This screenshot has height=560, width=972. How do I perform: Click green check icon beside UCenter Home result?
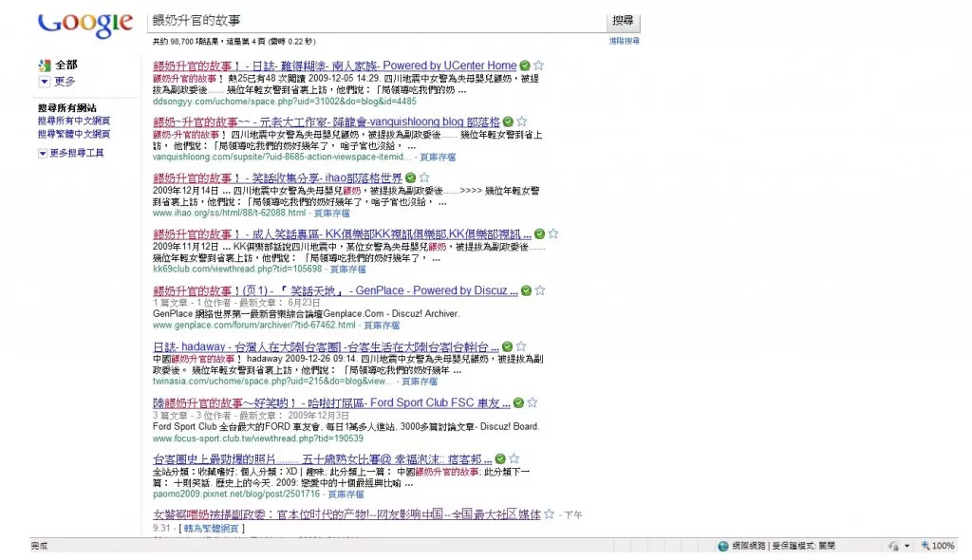coord(524,65)
